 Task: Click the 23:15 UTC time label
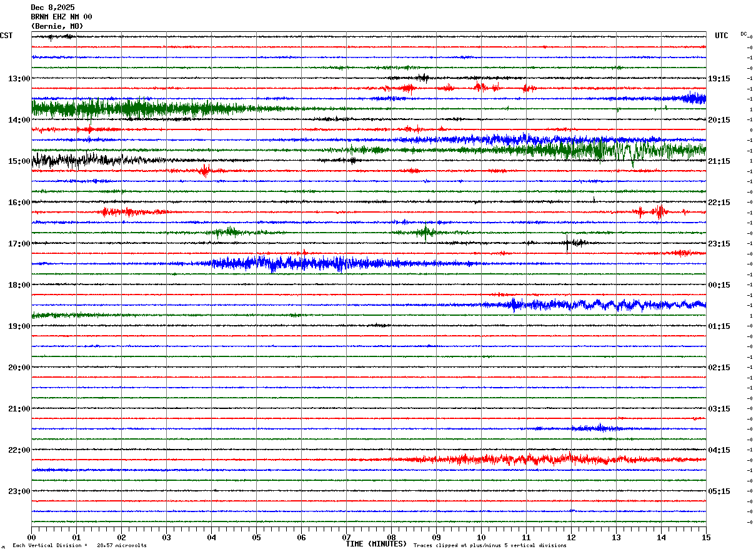click(x=719, y=244)
